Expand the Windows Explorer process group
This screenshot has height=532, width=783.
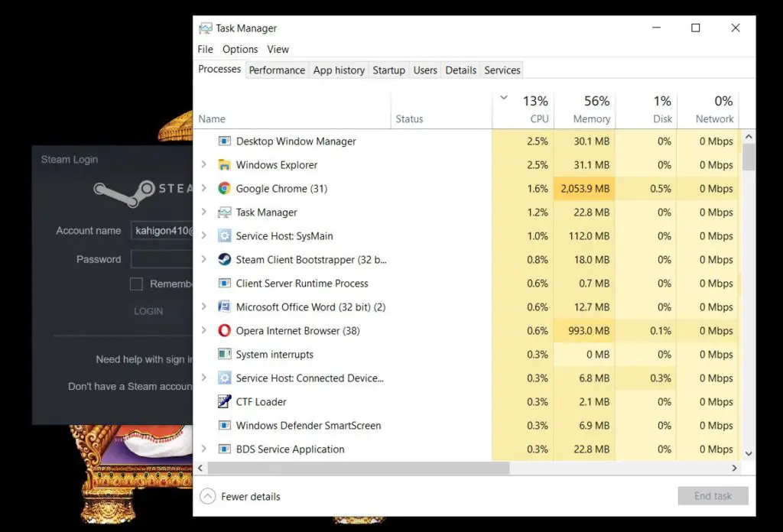203,164
